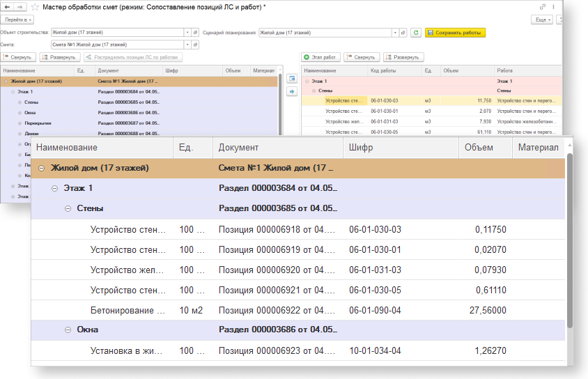Image resolution: width=588 pixels, height=379 pixels.
Task: Click the forward navigation arrow
Action: (x=20, y=7)
